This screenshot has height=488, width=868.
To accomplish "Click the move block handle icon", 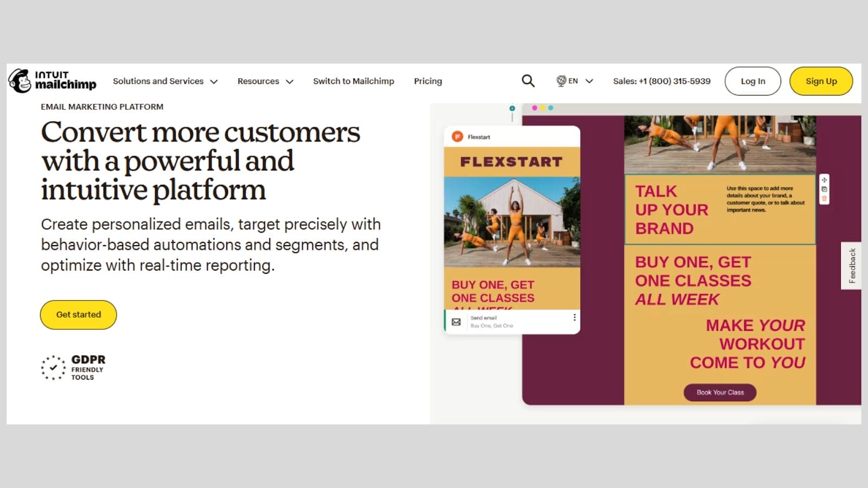I will [824, 180].
